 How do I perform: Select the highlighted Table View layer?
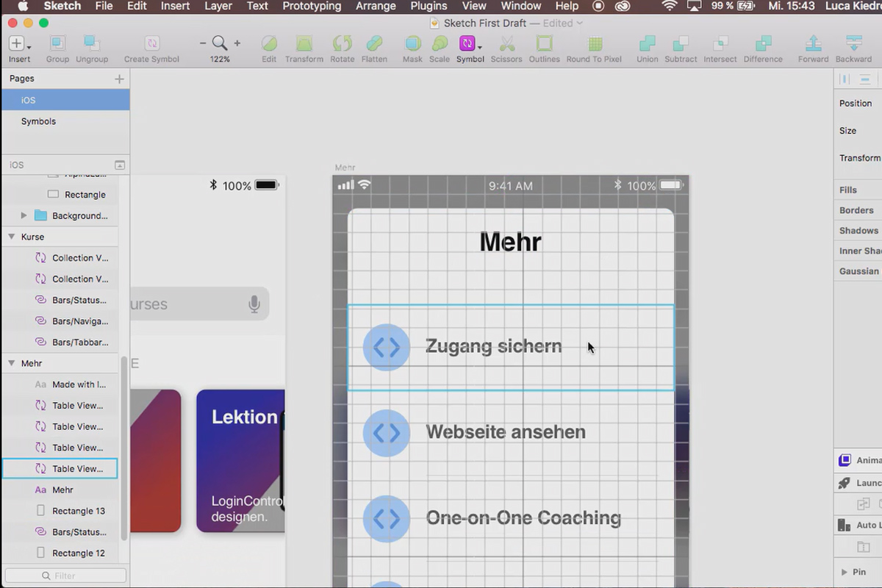60,469
